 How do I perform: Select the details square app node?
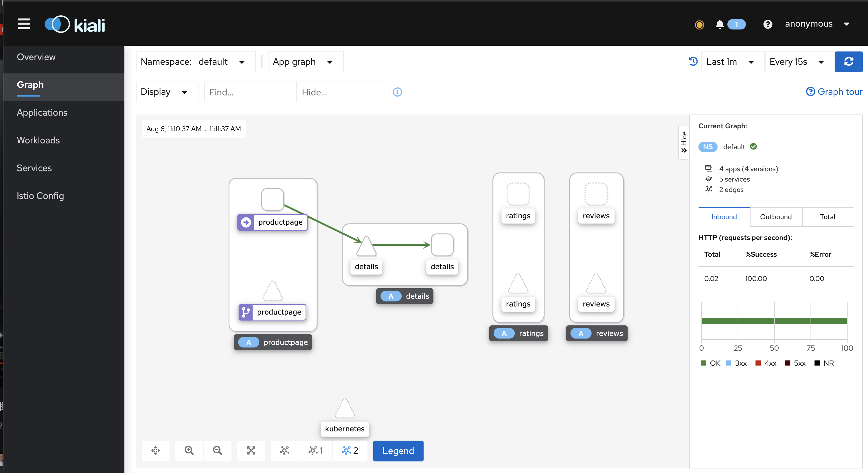(x=442, y=245)
